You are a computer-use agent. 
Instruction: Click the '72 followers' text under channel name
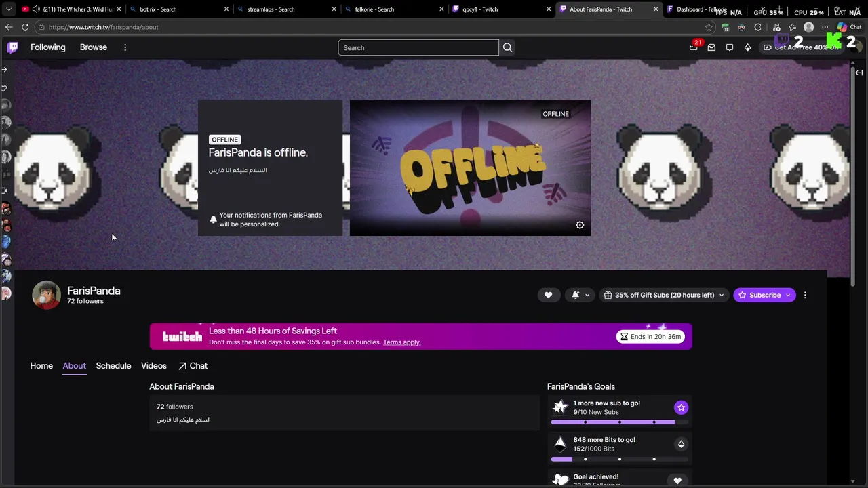point(85,301)
